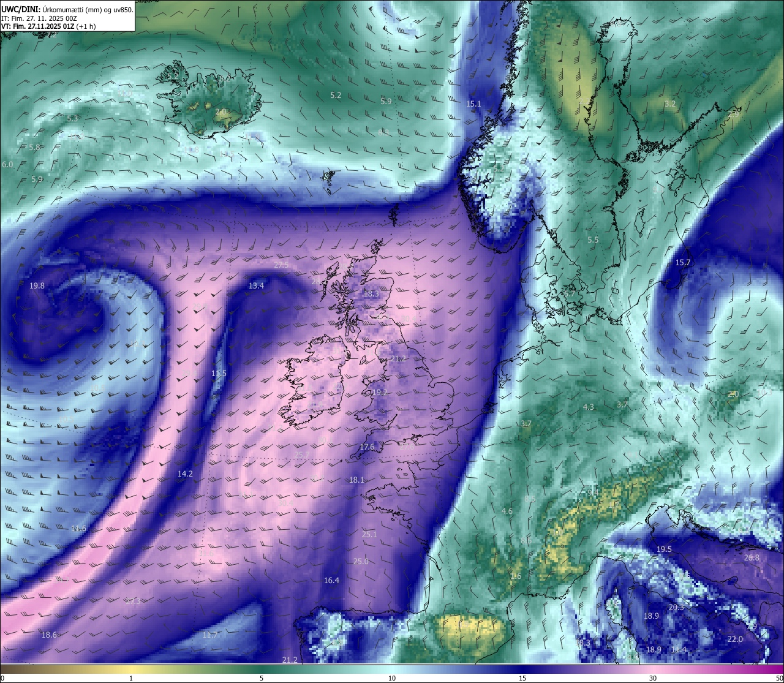Click the 3.2 value over Finland
The height and width of the screenshot is (683, 784).
[670, 104]
